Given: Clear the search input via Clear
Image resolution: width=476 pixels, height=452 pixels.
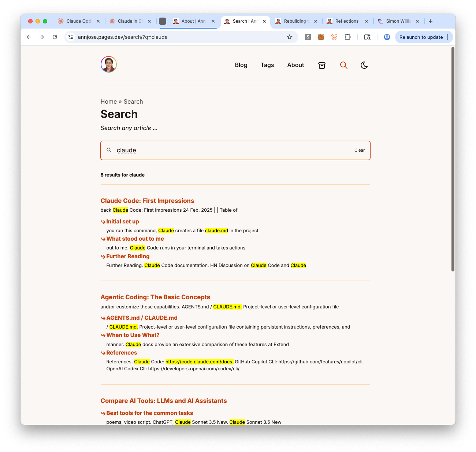Looking at the screenshot, I should coord(359,150).
